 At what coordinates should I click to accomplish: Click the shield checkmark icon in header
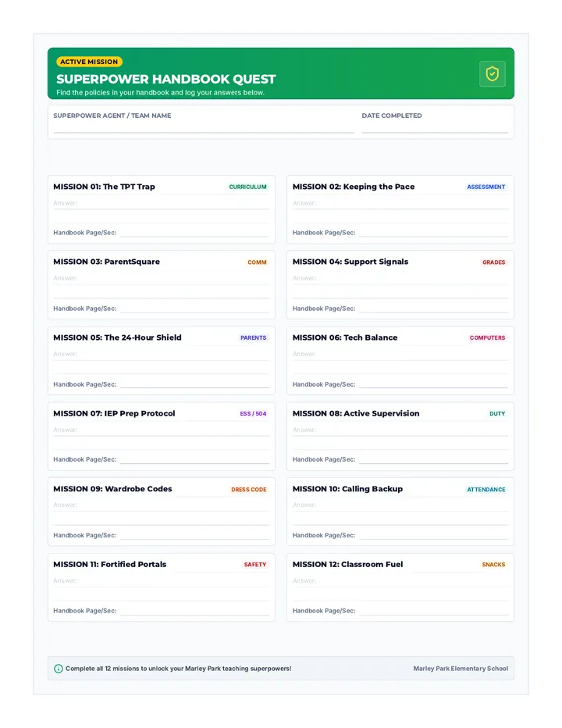(x=492, y=74)
